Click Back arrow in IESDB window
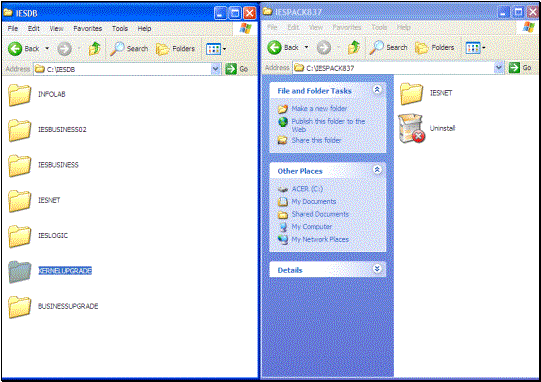Image resolution: width=541 pixels, height=382 pixels. (15, 49)
